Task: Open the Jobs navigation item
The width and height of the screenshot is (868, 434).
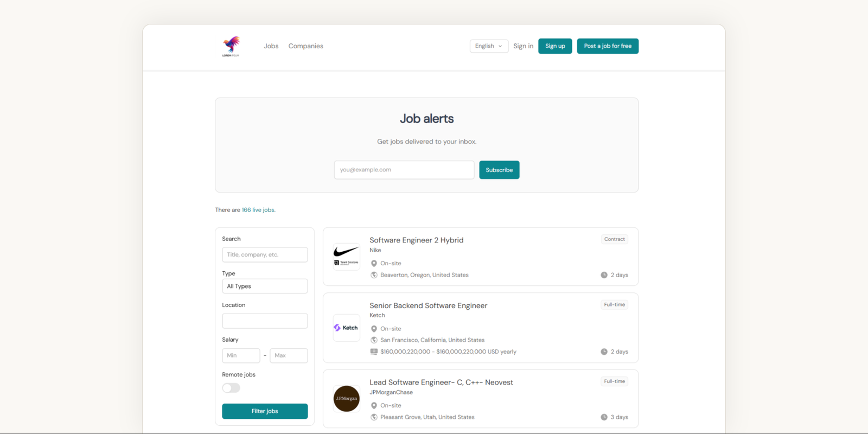Action: [x=271, y=46]
